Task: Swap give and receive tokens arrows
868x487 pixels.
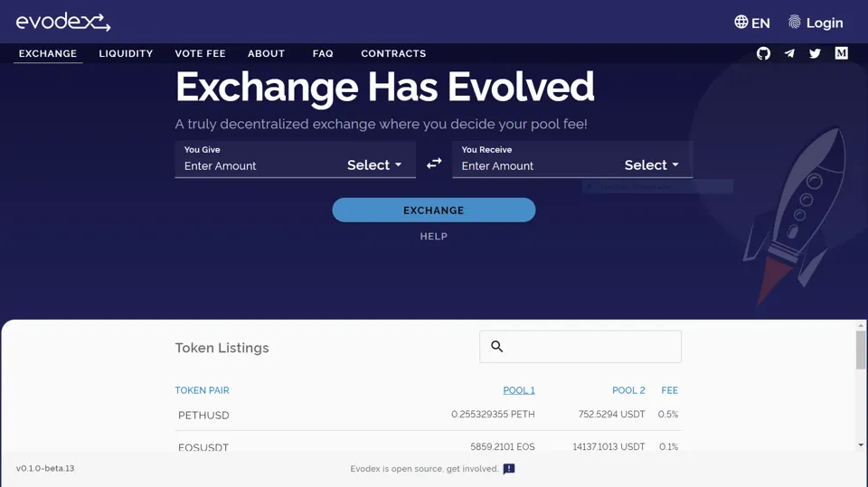Action: (x=434, y=164)
